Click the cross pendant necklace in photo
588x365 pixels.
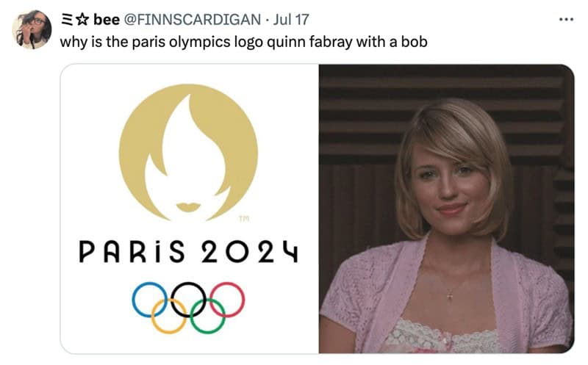(x=450, y=296)
